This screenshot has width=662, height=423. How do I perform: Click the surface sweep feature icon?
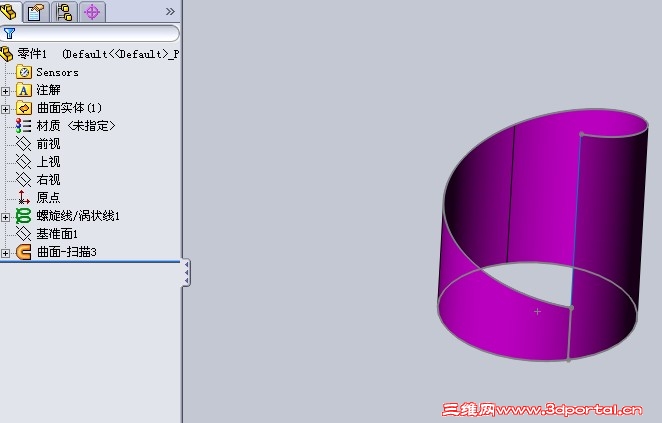tap(24, 252)
